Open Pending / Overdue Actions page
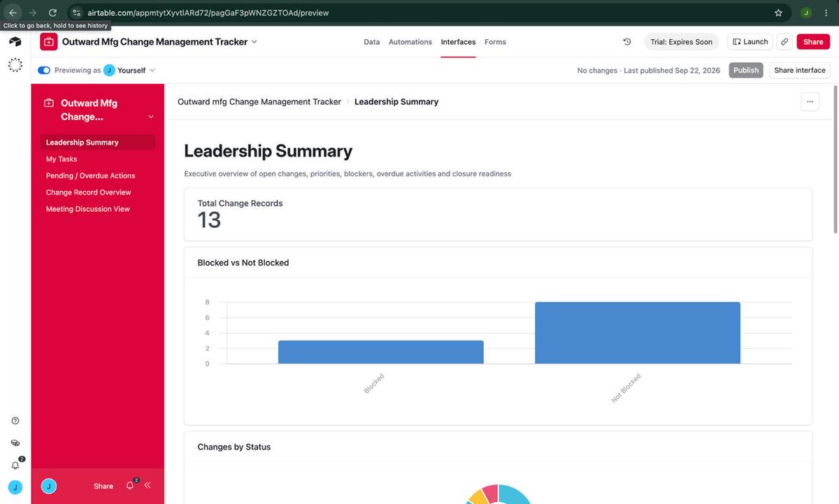This screenshot has height=504, width=839. tap(98, 176)
